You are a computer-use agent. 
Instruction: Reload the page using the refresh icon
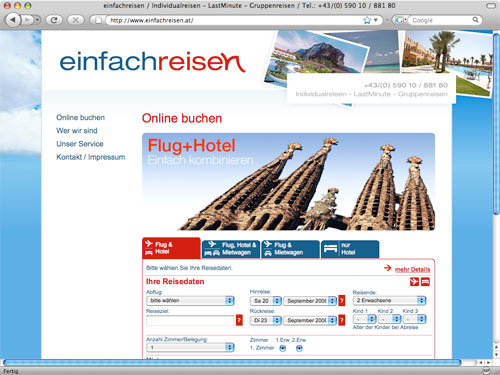coord(54,20)
